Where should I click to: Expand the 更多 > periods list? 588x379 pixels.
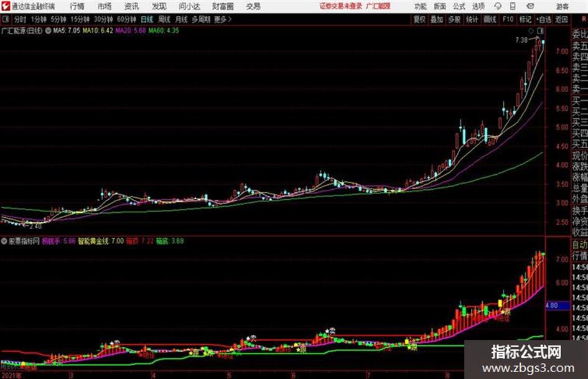tap(223, 19)
